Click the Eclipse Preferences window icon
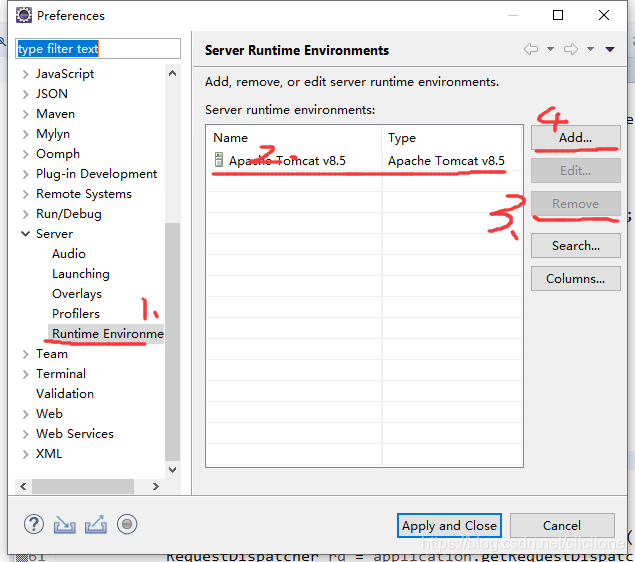Image resolution: width=635 pixels, height=562 pixels. 23,15
